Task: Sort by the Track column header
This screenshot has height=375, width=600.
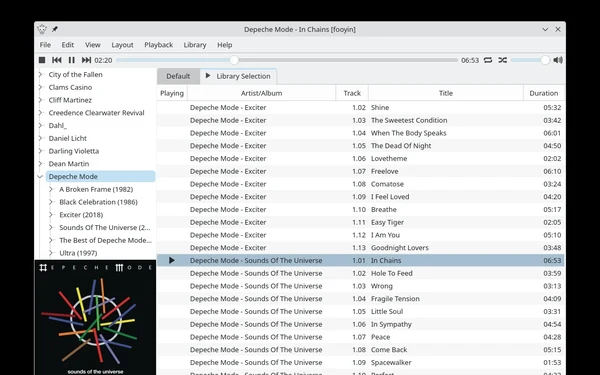Action: click(x=352, y=93)
